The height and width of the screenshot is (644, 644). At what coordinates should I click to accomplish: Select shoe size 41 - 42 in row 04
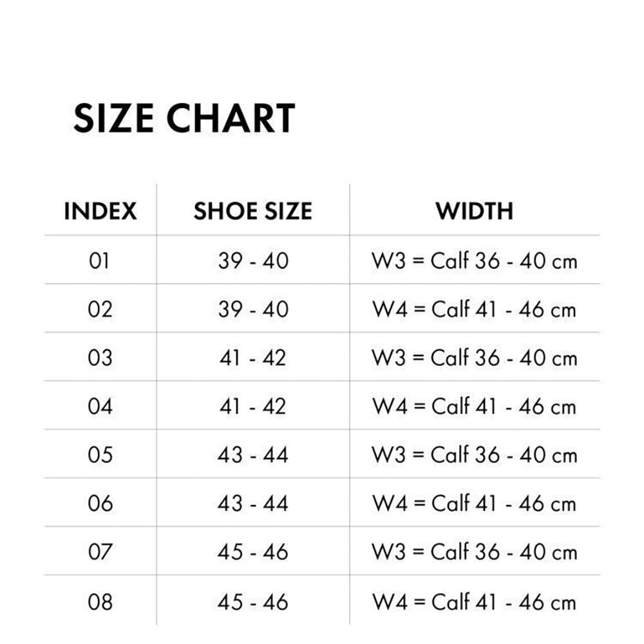(253, 406)
